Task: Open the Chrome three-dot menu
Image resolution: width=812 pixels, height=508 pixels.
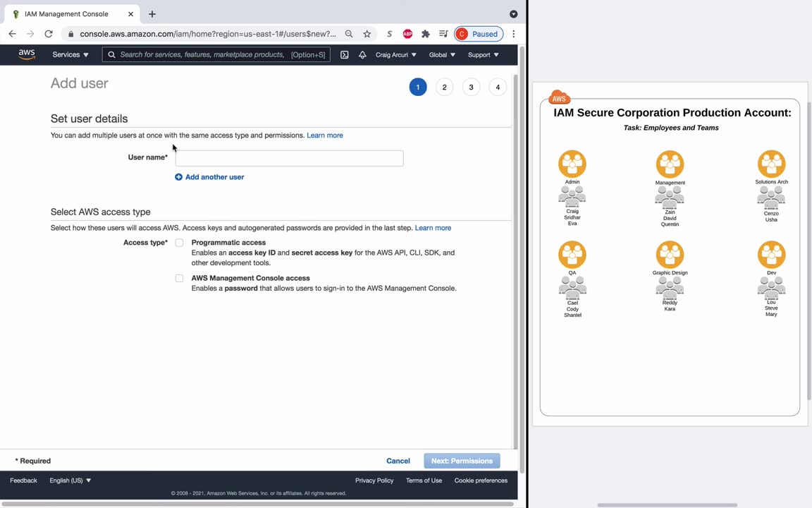Action: [514, 34]
